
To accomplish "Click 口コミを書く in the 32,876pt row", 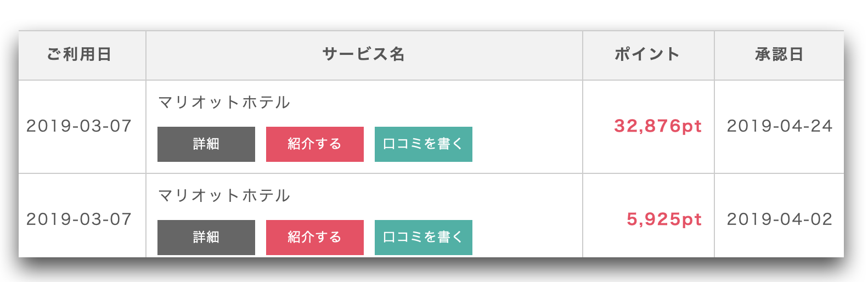I will tap(424, 144).
